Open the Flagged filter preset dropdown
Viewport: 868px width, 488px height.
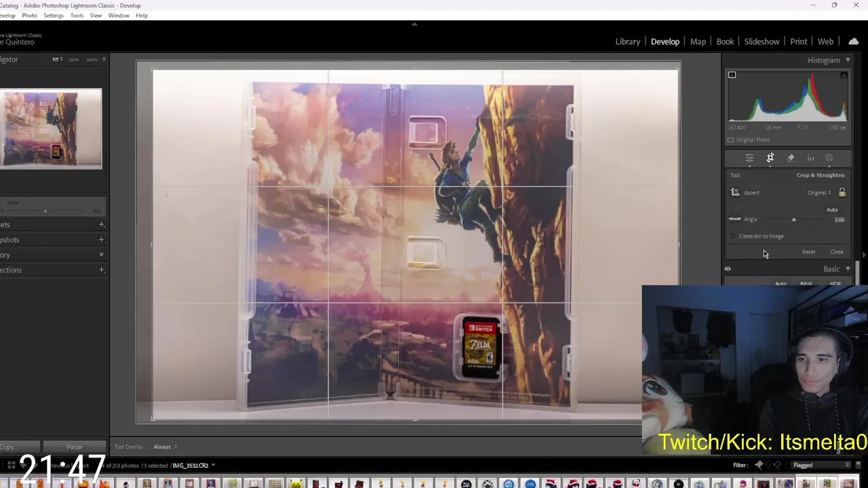821,465
